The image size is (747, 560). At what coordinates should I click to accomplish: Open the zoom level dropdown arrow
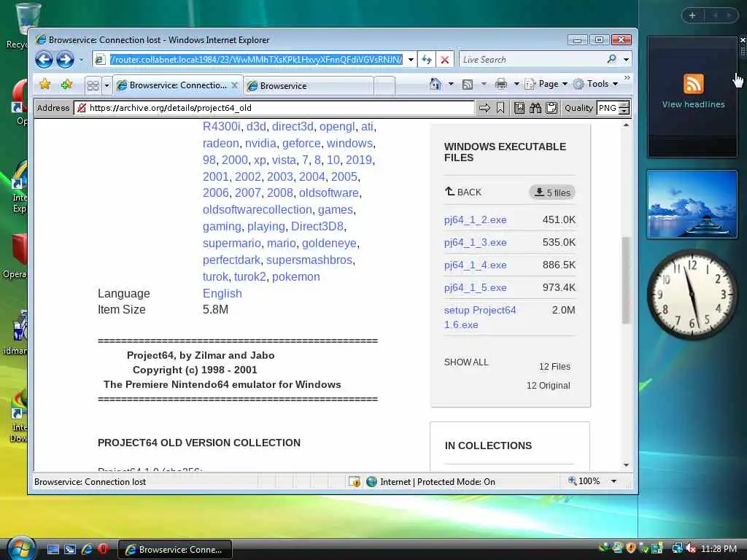click(614, 481)
